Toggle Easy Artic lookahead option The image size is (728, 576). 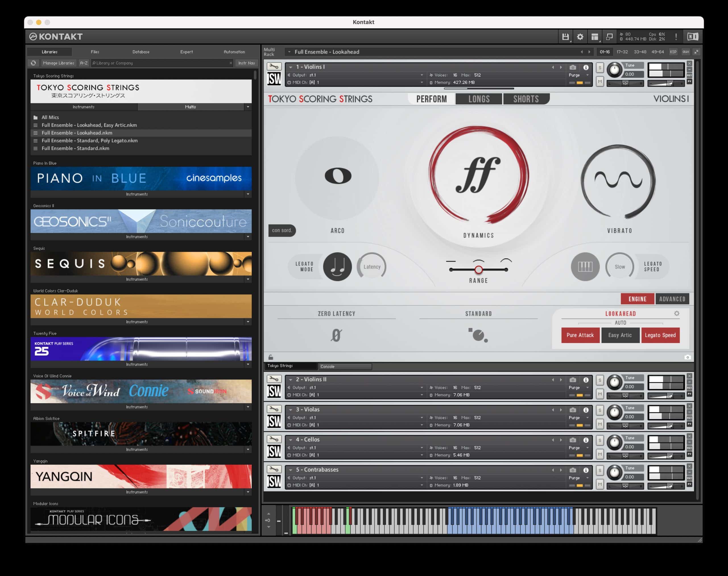click(x=620, y=335)
